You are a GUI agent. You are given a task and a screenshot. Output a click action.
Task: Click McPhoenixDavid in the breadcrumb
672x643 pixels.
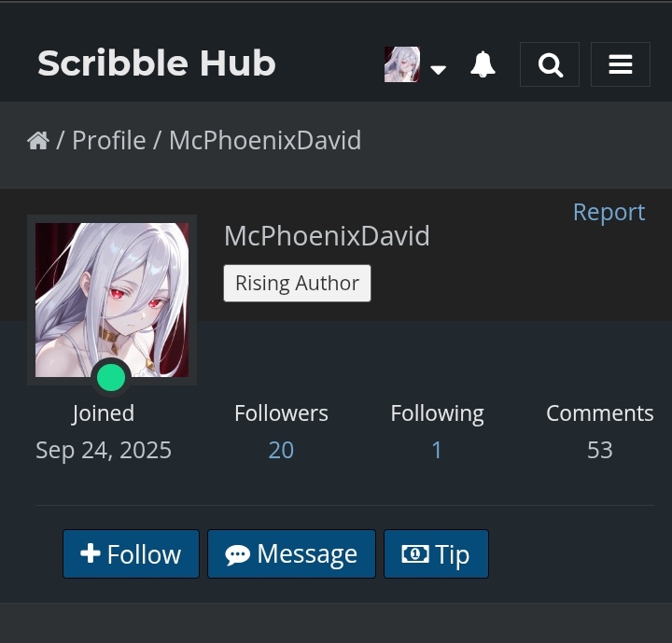pyautogui.click(x=265, y=140)
